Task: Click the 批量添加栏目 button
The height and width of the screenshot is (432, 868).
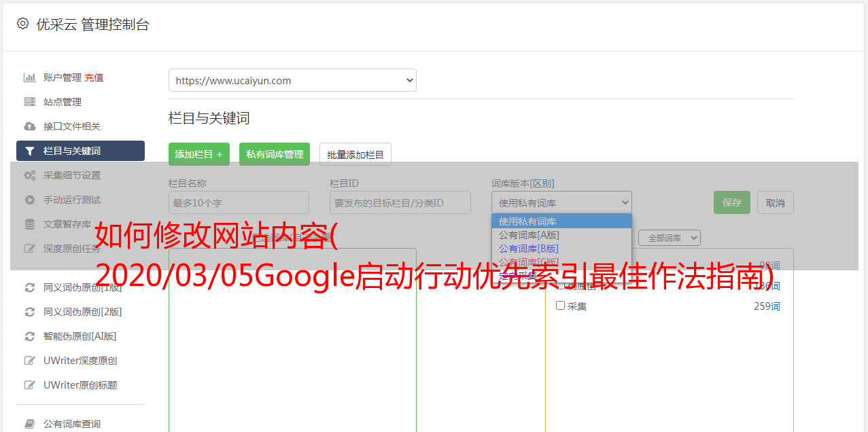Action: 355,154
